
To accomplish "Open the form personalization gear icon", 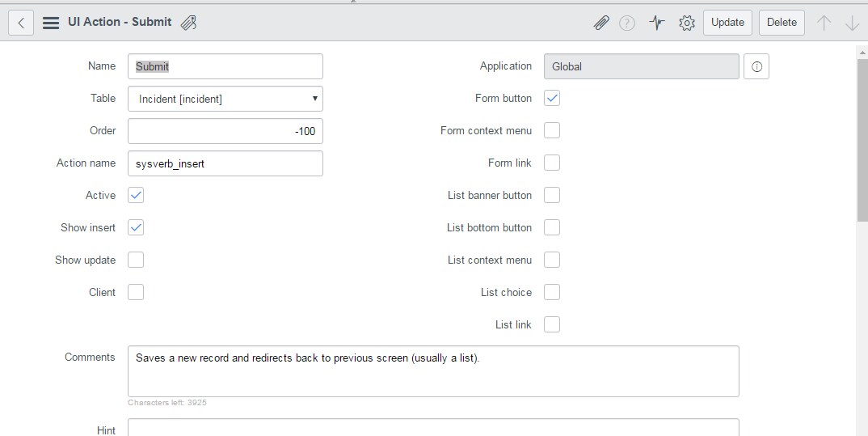I will click(x=687, y=23).
